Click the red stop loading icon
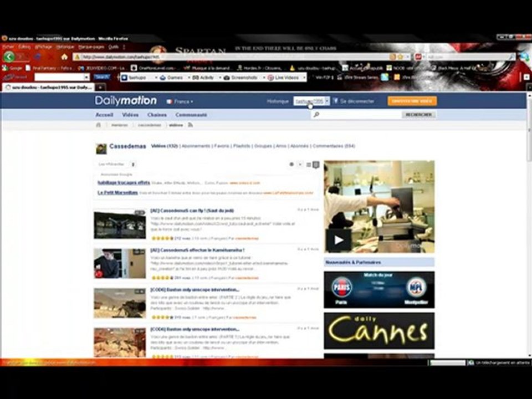Screen dimensions: 532x399 pyautogui.click(x=51, y=57)
